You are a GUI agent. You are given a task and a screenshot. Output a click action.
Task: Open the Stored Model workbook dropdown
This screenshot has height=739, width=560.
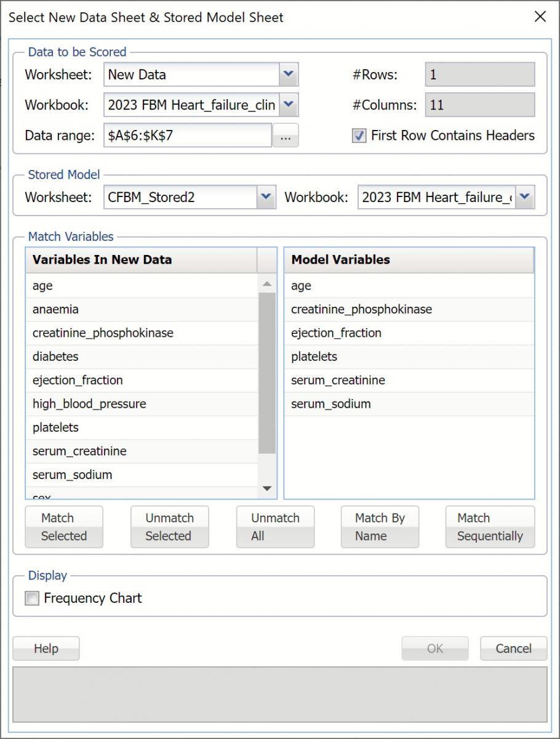point(524,197)
